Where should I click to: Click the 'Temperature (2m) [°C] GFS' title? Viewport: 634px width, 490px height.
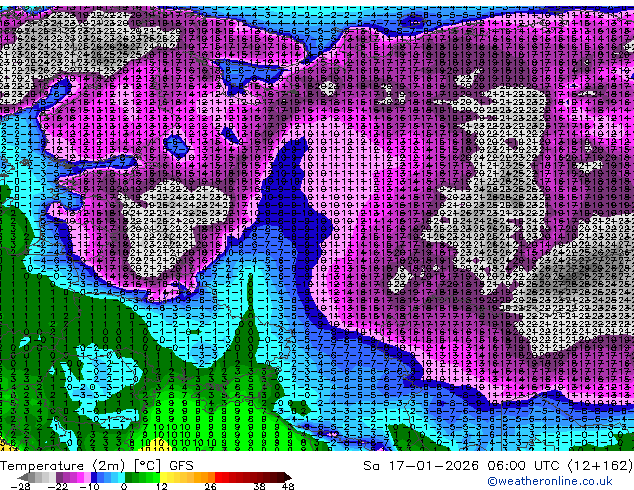point(97,466)
